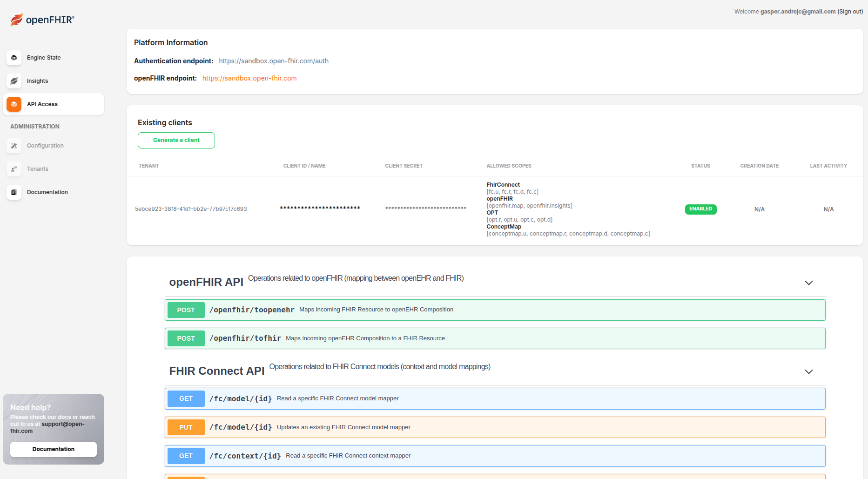868x479 pixels.
Task: Click the openFHIR flame logo
Action: (17, 20)
